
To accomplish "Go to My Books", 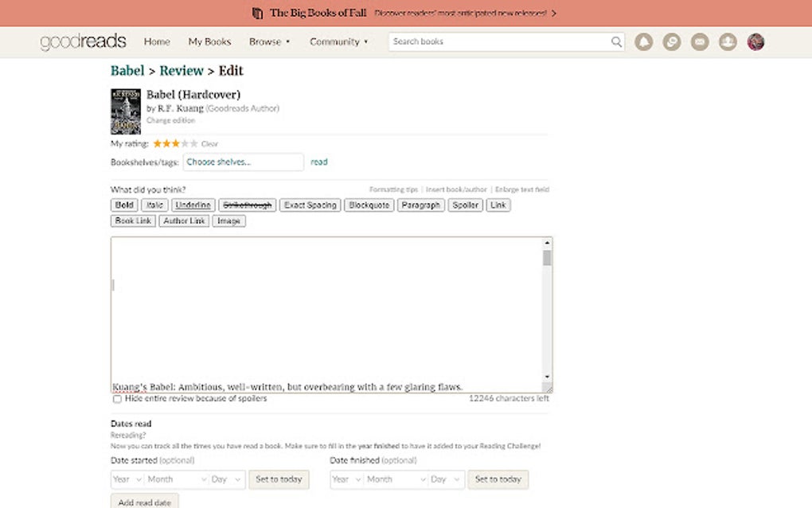I will (209, 41).
